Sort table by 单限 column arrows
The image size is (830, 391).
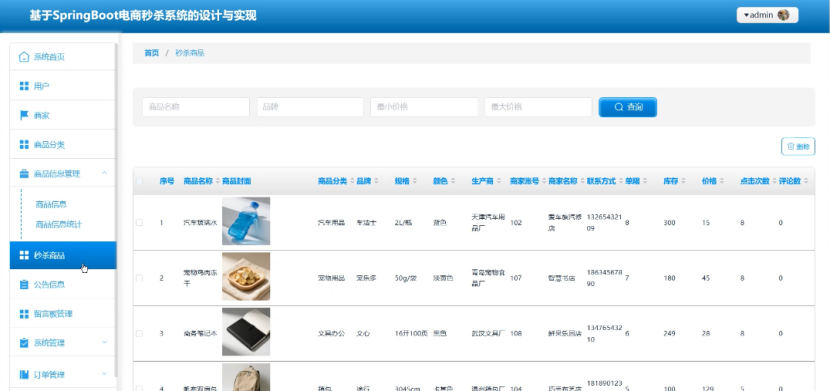(x=645, y=181)
